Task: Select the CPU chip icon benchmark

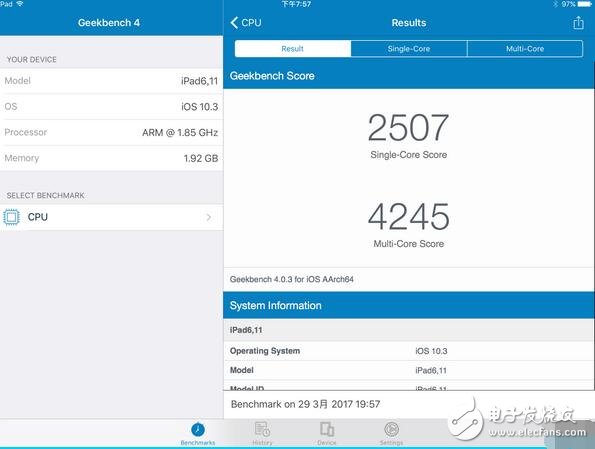Action: click(x=11, y=217)
